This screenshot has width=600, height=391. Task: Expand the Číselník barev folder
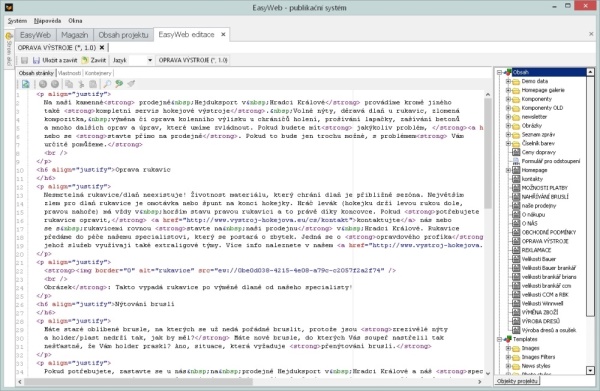coord(508,143)
